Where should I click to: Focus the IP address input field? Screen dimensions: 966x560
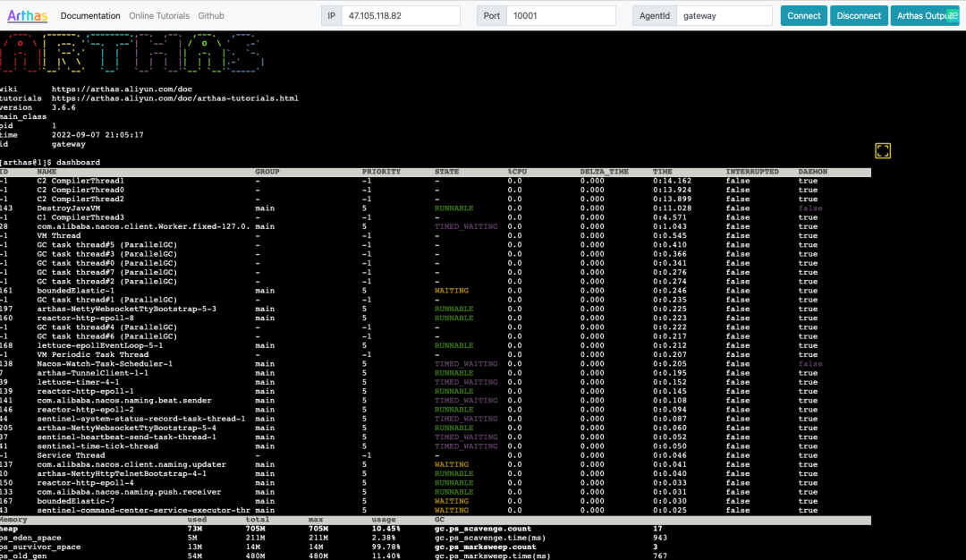(x=402, y=16)
